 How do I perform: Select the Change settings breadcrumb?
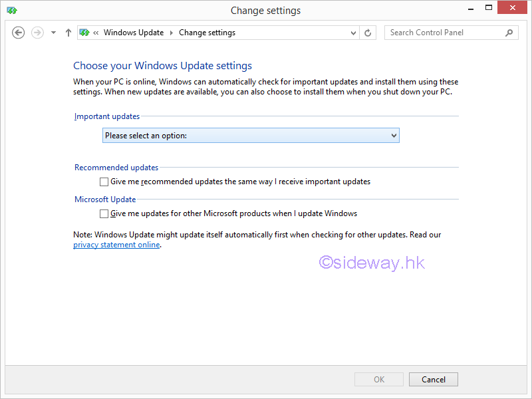207,33
